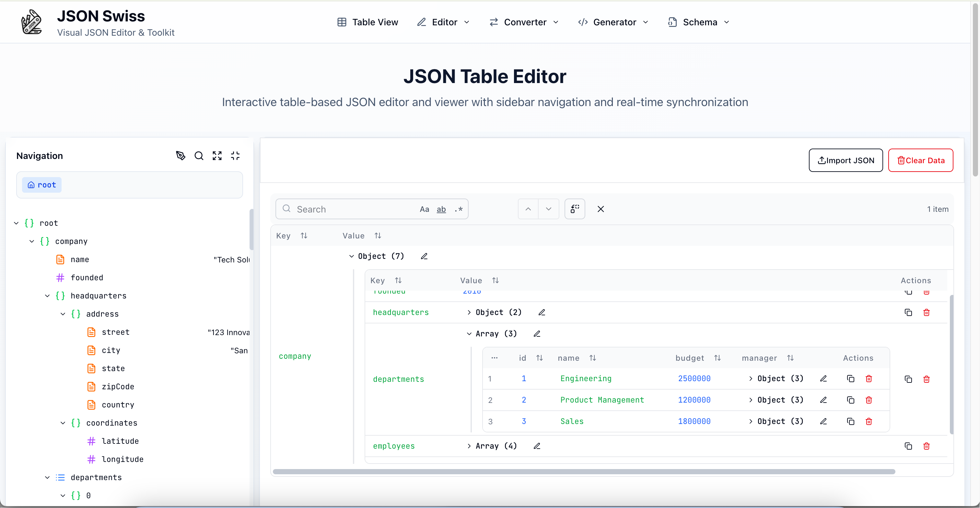Open Table View in top navigation
980x508 pixels.
367,22
